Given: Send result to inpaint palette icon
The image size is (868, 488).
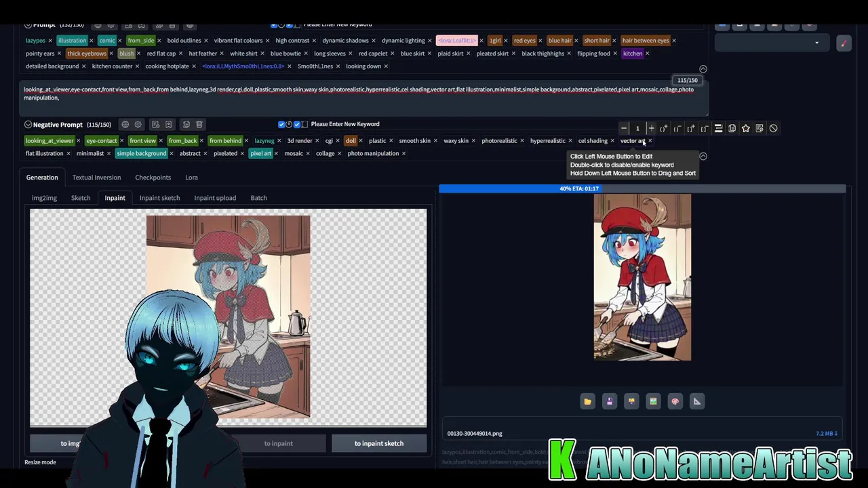Looking at the screenshot, I should pos(675,401).
